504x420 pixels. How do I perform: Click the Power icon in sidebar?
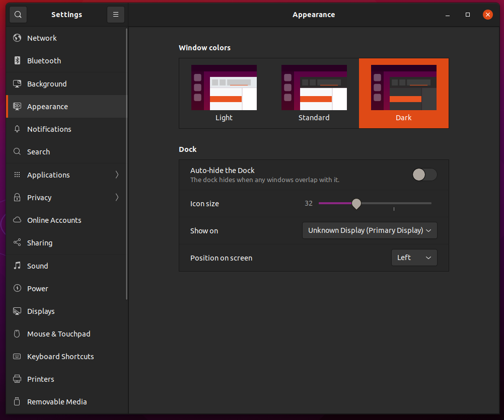17,288
